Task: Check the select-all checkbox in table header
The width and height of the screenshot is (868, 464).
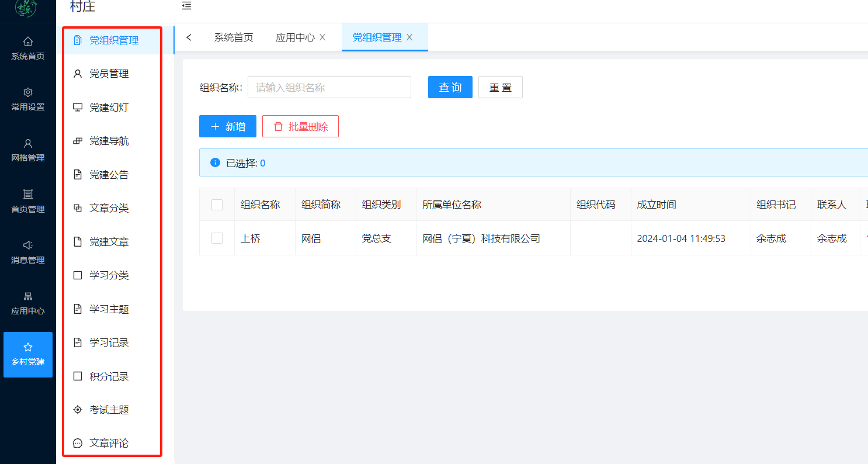Action: [x=217, y=205]
